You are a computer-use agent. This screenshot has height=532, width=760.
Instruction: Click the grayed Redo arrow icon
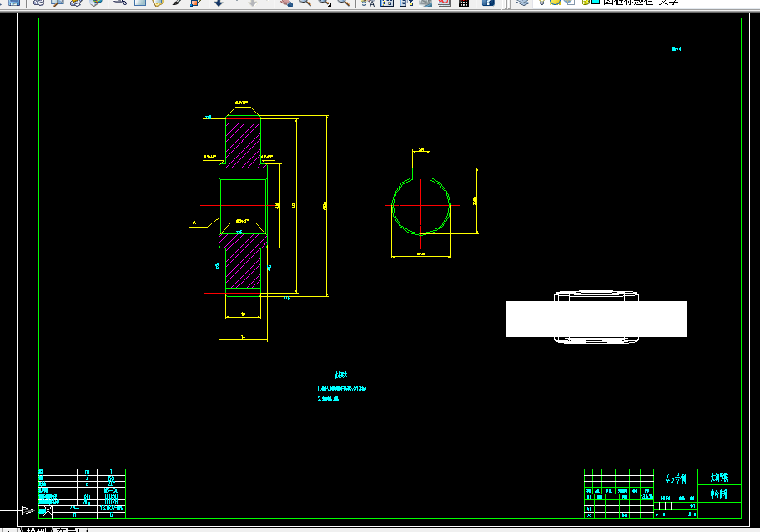[x=253, y=2]
